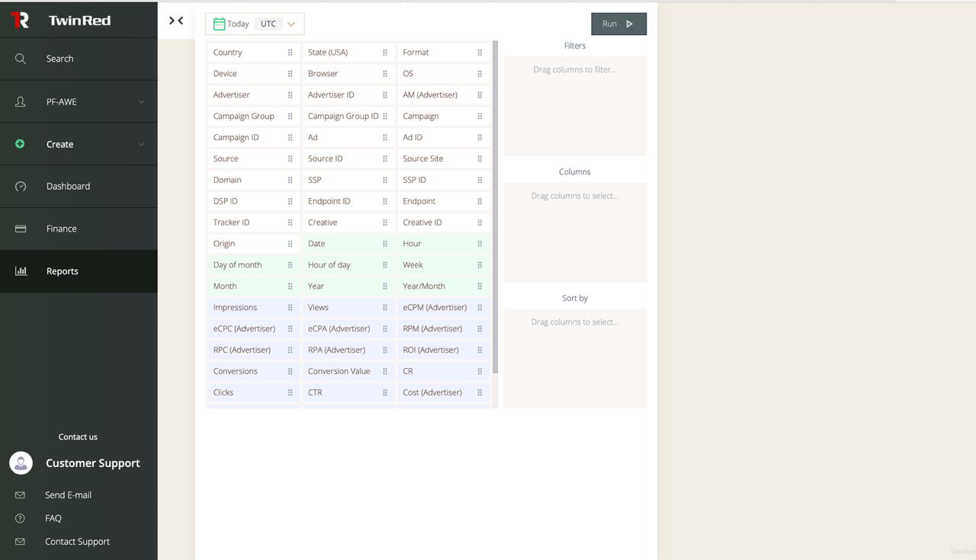Viewport: 976px width, 560px height.
Task: Expand the Create menu chevron
Action: [141, 144]
